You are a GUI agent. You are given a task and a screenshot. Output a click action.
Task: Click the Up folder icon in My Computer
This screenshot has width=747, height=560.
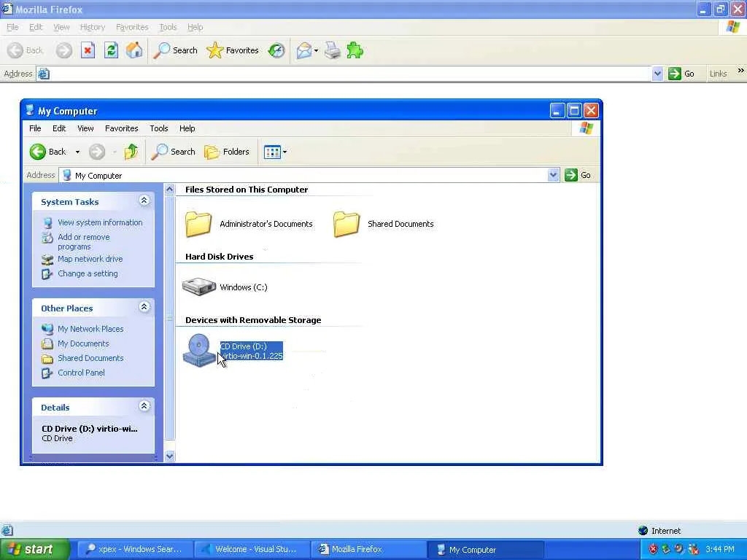[x=131, y=152]
